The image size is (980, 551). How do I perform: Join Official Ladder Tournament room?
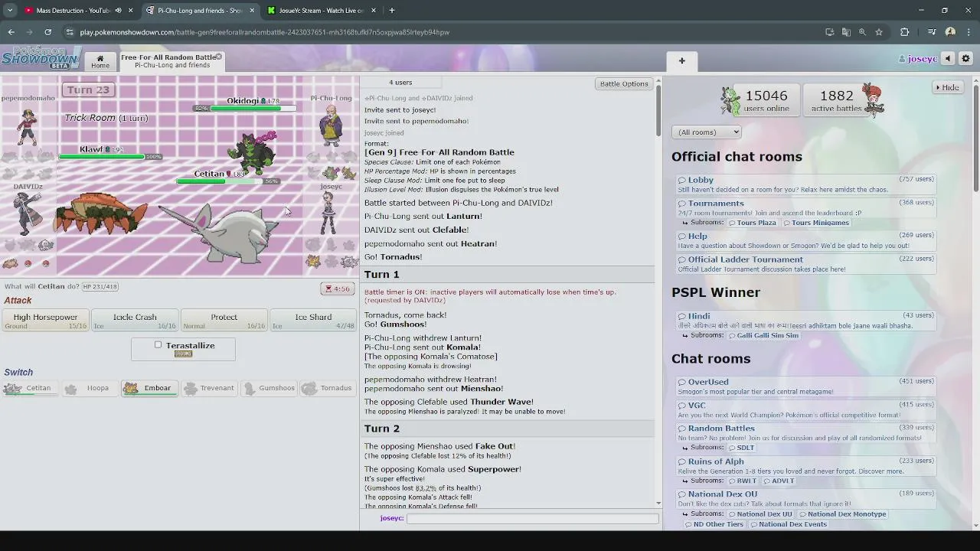point(805,264)
